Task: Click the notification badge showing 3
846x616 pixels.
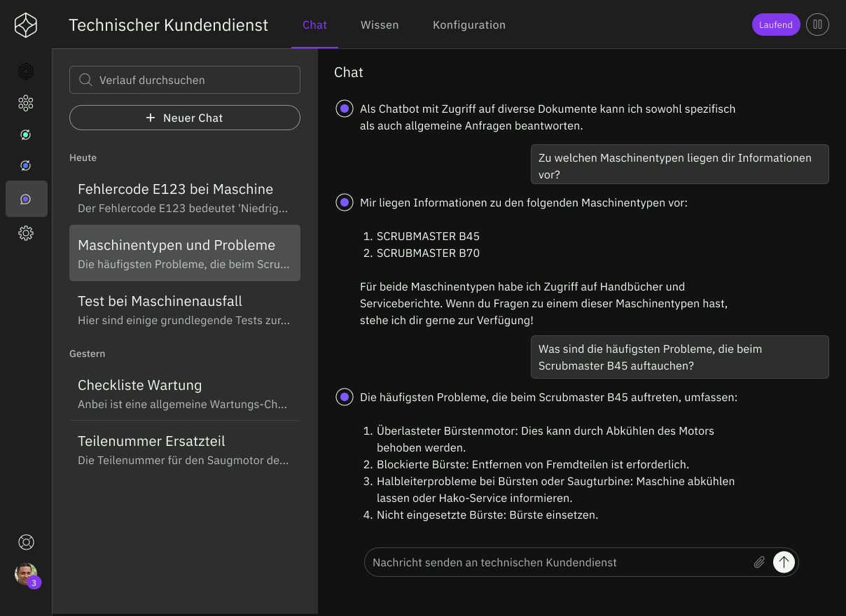Action: click(34, 582)
